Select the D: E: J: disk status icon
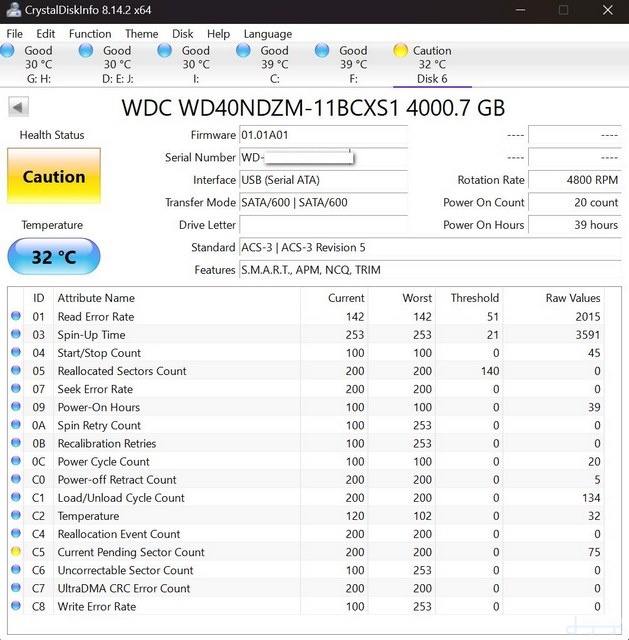Viewport: 629px width, 640px height. click(86, 51)
